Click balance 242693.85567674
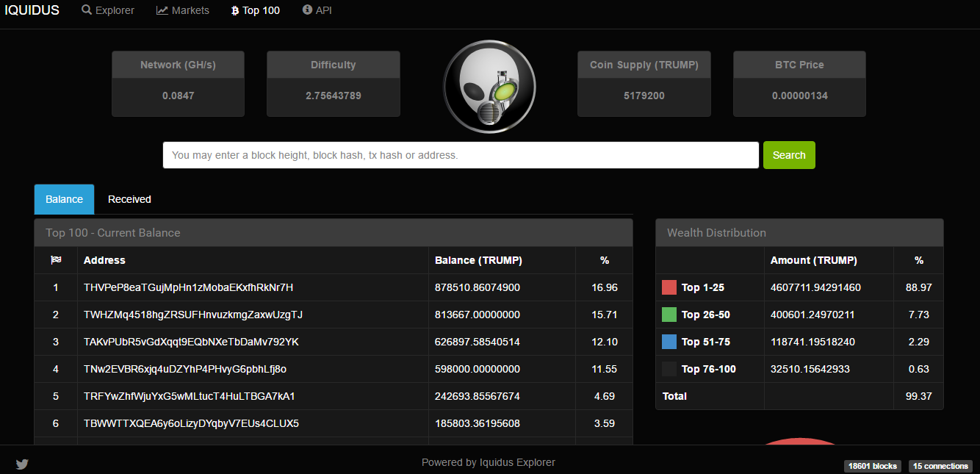 478,396
